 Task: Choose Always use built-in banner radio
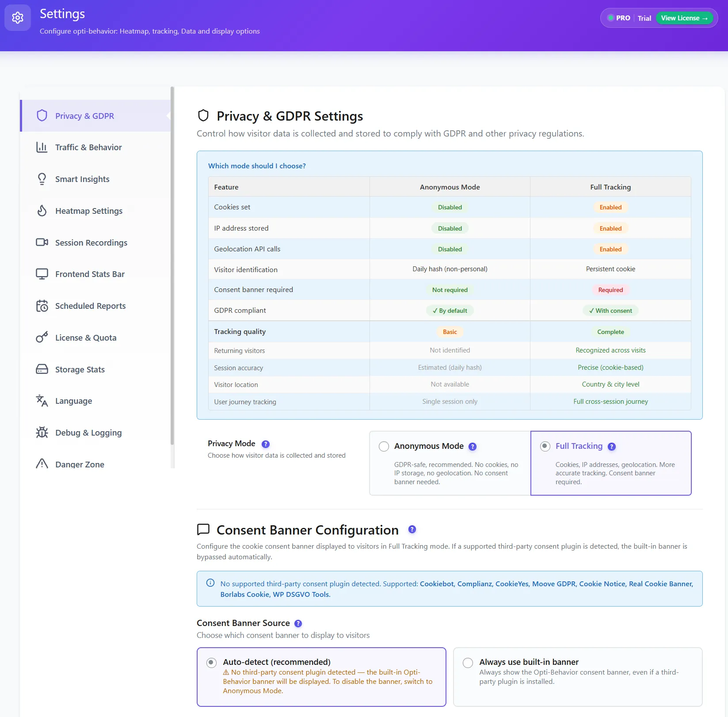click(468, 663)
